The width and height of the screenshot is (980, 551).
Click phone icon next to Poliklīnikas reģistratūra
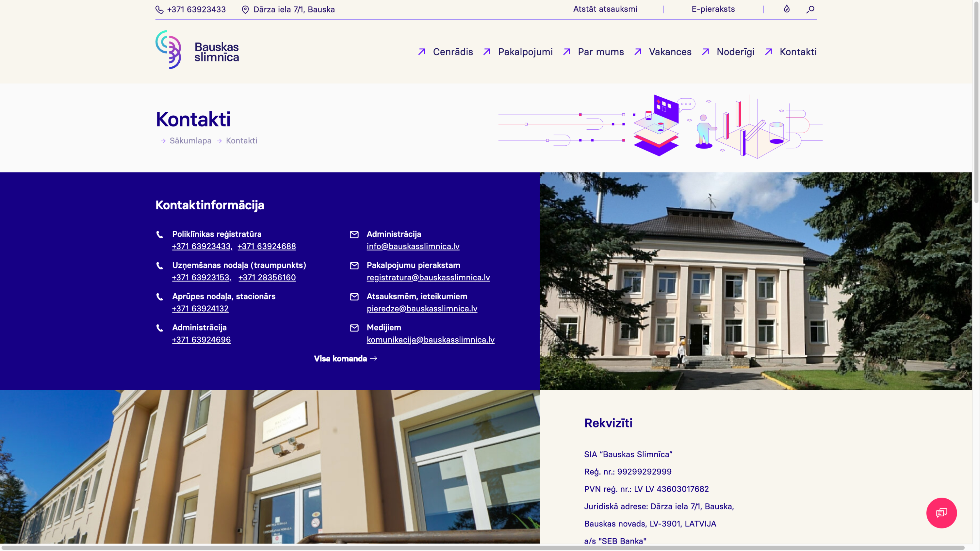pos(160,235)
